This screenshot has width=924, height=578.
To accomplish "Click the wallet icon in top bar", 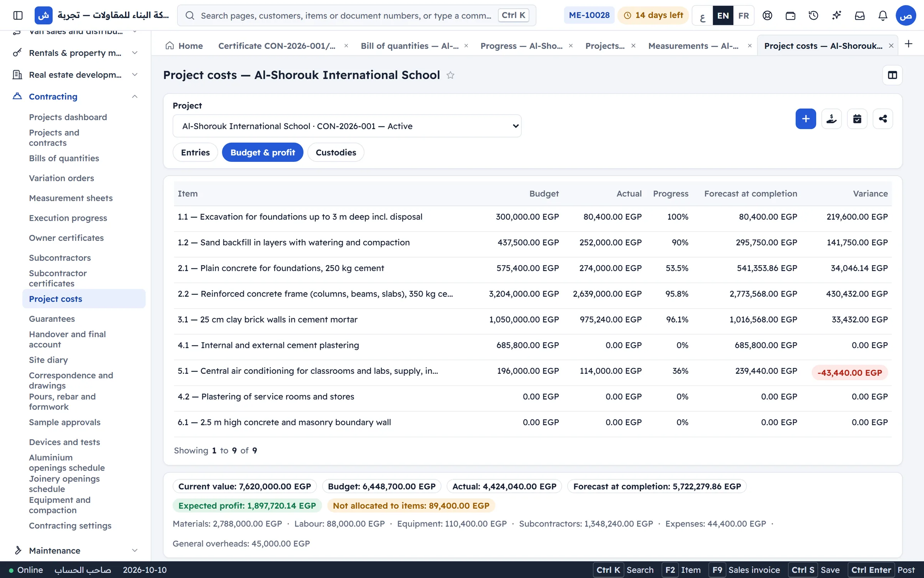I will [x=790, y=15].
